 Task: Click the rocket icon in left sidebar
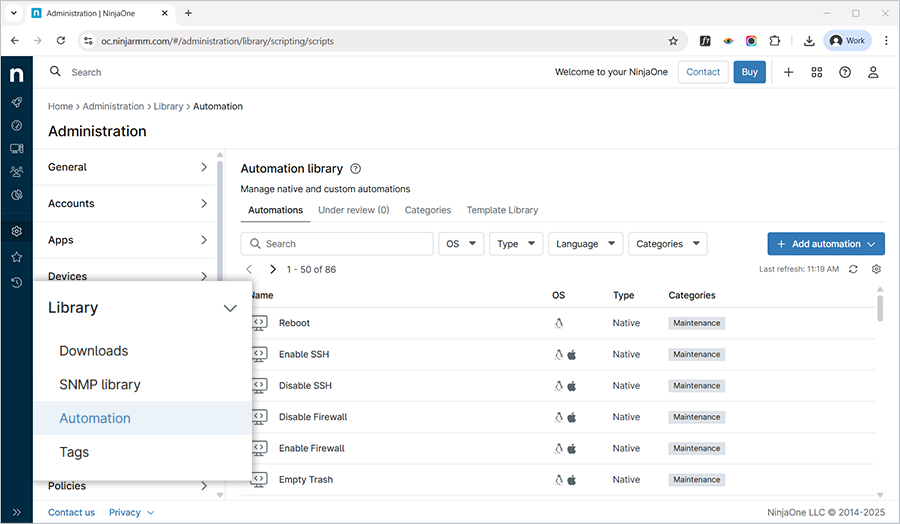coord(16,102)
